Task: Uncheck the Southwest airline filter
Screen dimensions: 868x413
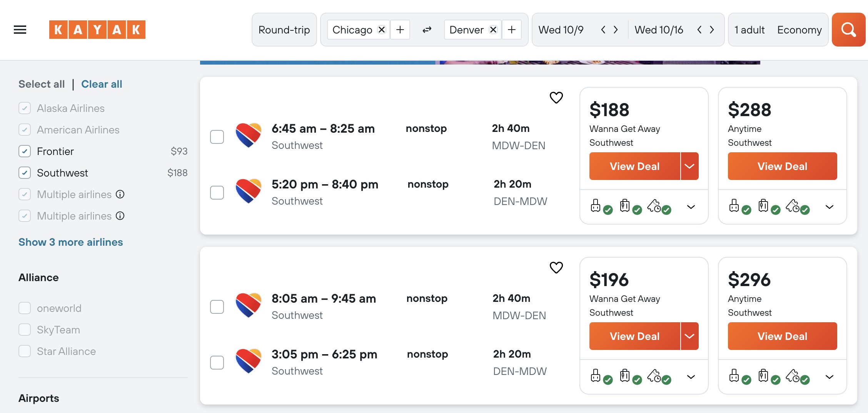Action: coord(24,173)
